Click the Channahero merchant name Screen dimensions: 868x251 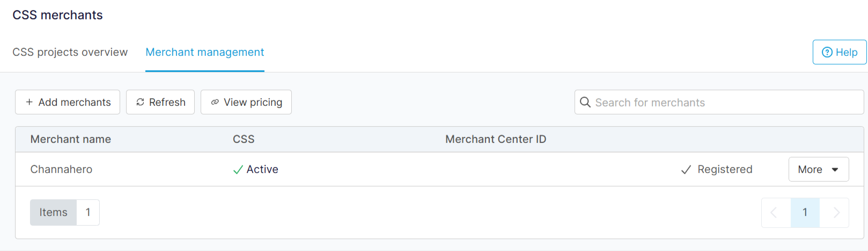point(61,169)
